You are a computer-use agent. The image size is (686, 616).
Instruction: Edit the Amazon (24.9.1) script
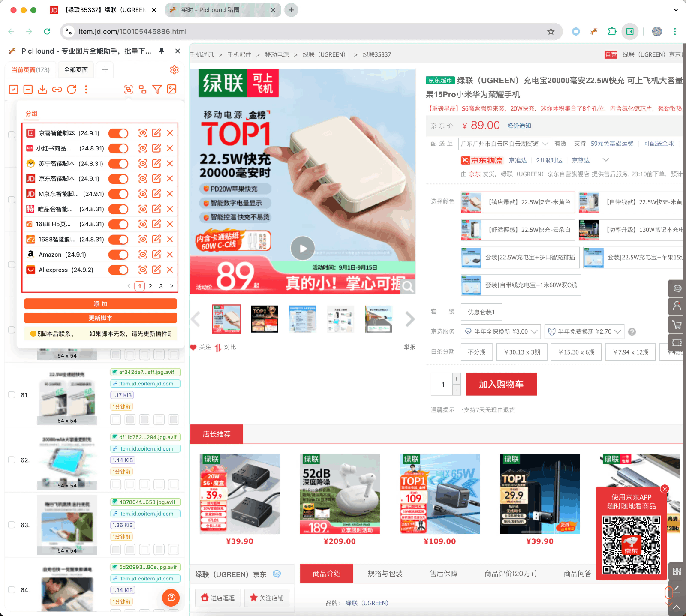click(x=156, y=255)
